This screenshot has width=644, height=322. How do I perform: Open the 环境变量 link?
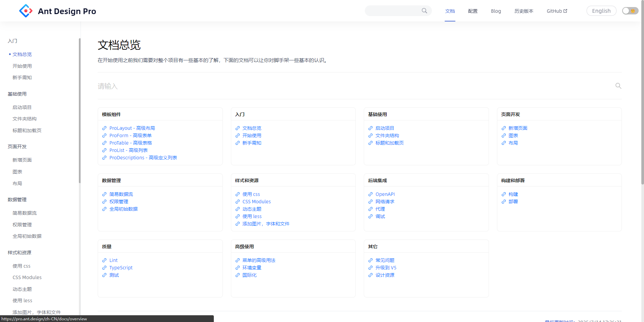click(252, 268)
